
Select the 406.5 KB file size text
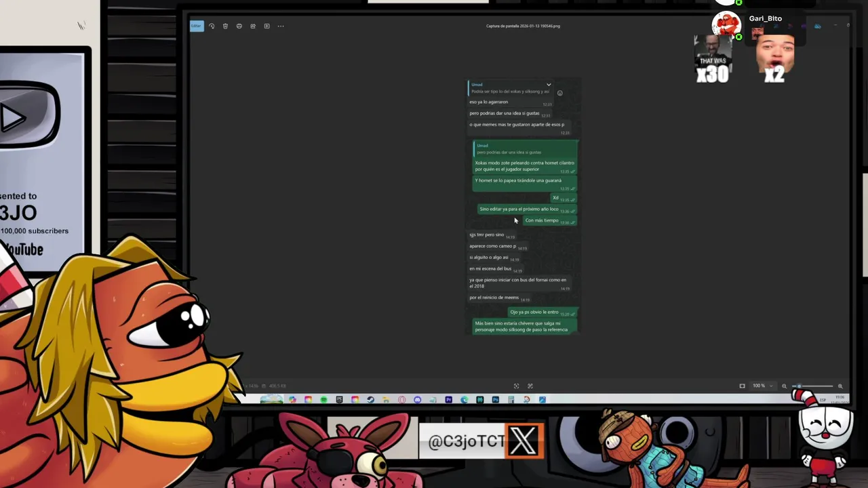point(277,386)
